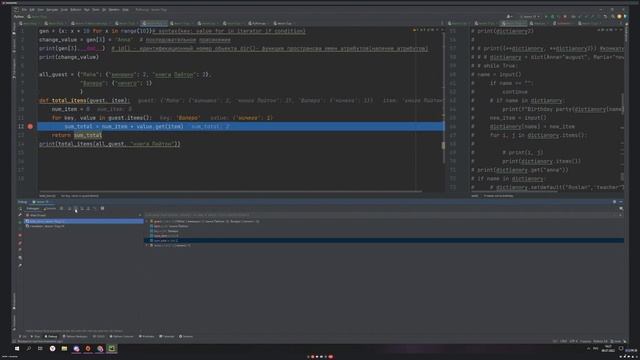Screen dimensions: 640x360
Task: Click the Step Over icon in debugger toolbar
Action: (69, 208)
